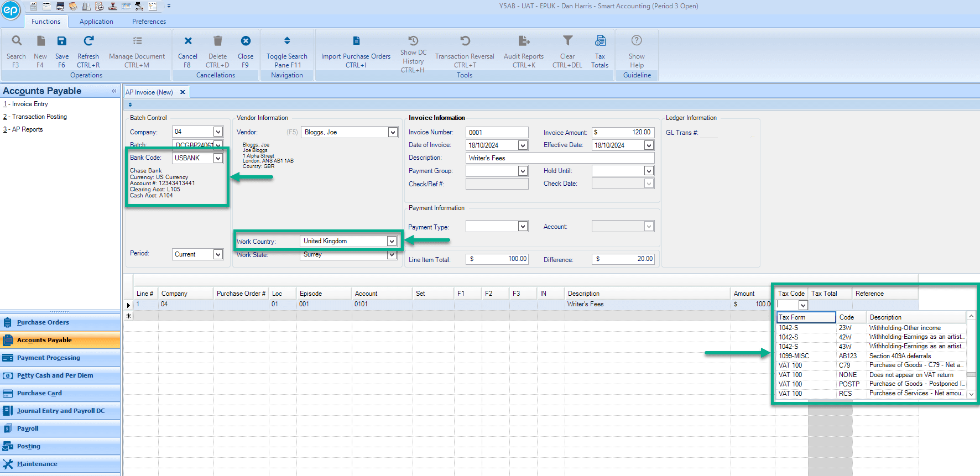Open the Preferences ribbon tab
This screenshot has width=980, height=476.
[x=149, y=22]
